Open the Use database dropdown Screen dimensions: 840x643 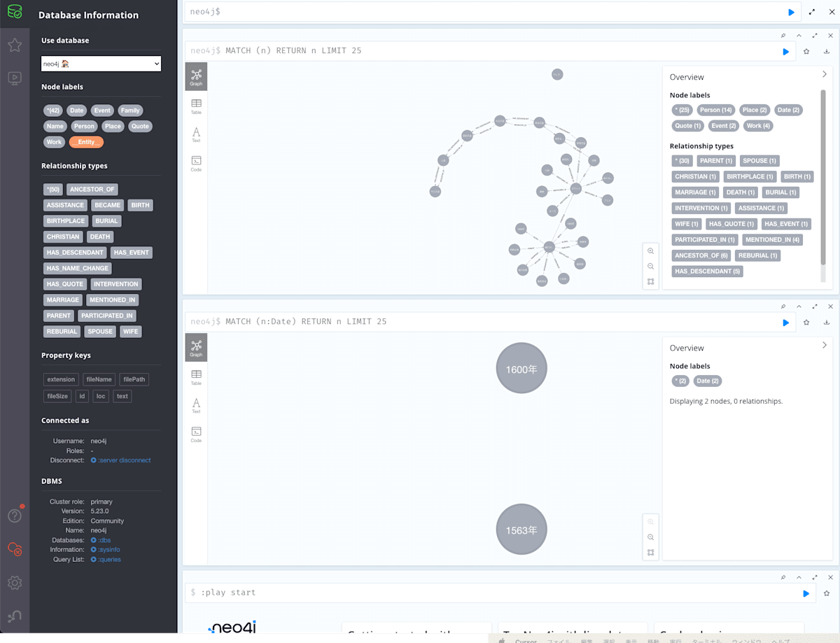click(x=101, y=64)
